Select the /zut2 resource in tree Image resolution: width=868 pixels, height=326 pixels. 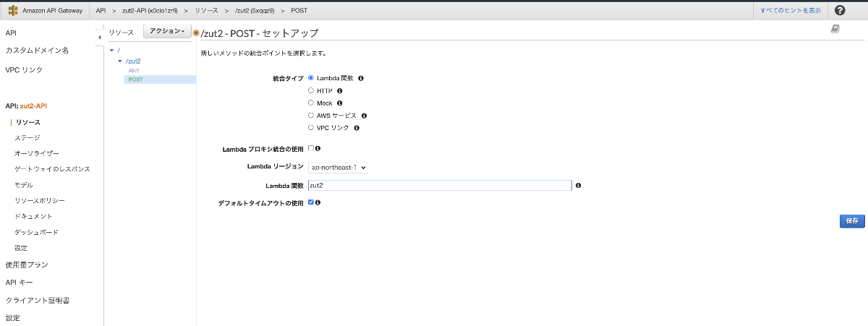(133, 61)
